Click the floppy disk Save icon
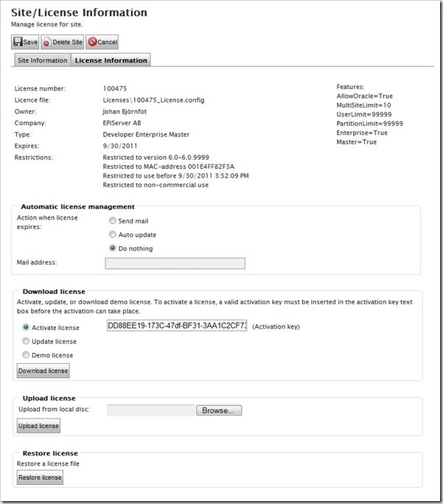 click(18, 42)
